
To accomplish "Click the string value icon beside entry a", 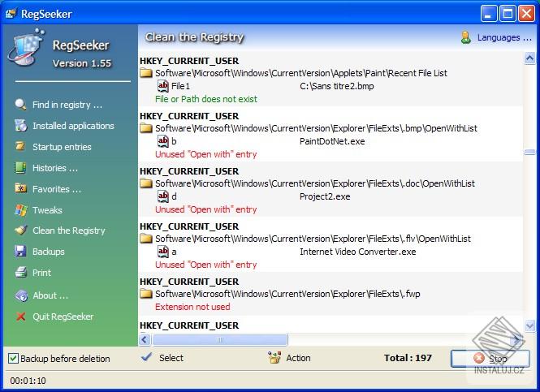I will pos(163,252).
